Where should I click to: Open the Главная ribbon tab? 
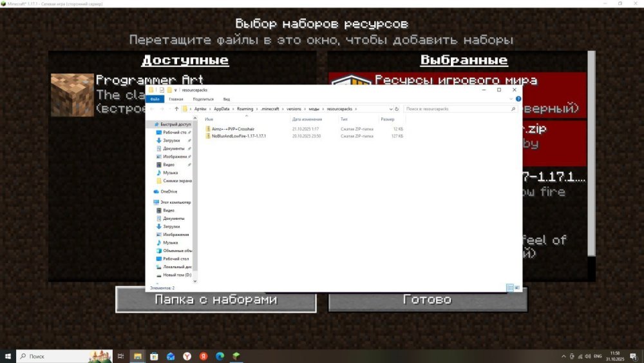[x=176, y=99]
